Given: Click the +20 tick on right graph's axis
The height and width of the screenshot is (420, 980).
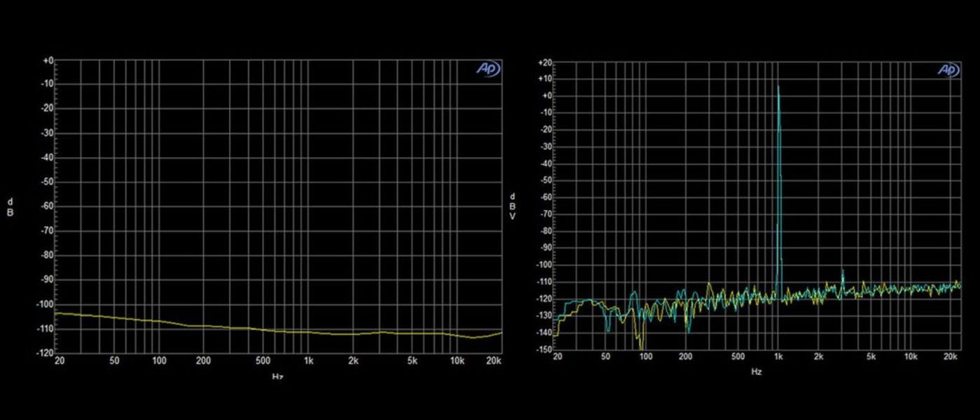Looking at the screenshot, I should (x=545, y=62).
